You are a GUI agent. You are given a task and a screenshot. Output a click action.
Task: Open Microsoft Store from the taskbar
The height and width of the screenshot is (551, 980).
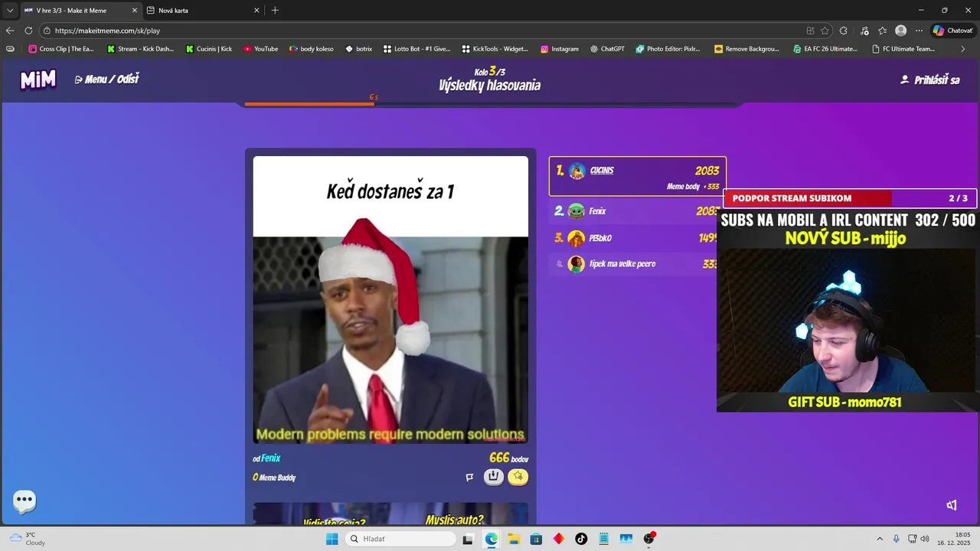pos(536,539)
